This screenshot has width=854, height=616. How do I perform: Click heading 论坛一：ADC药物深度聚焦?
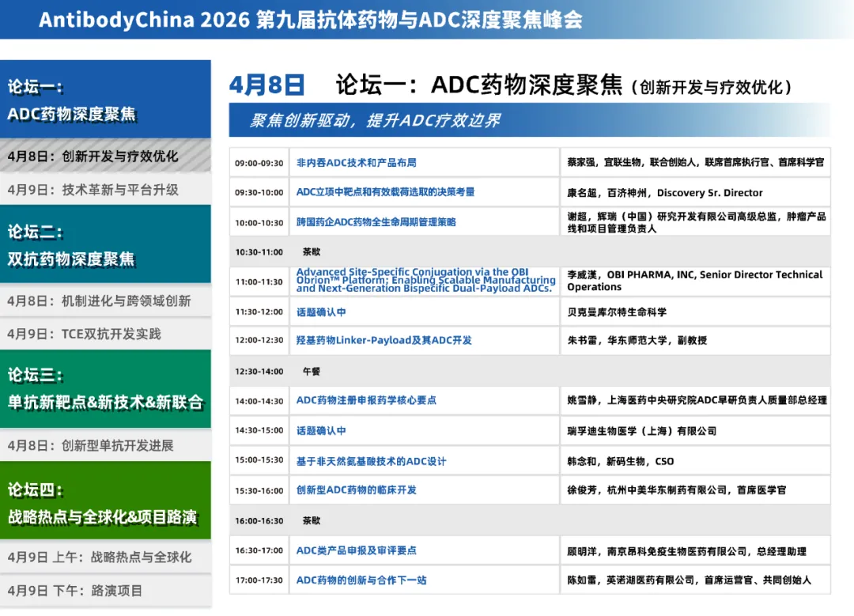[479, 85]
